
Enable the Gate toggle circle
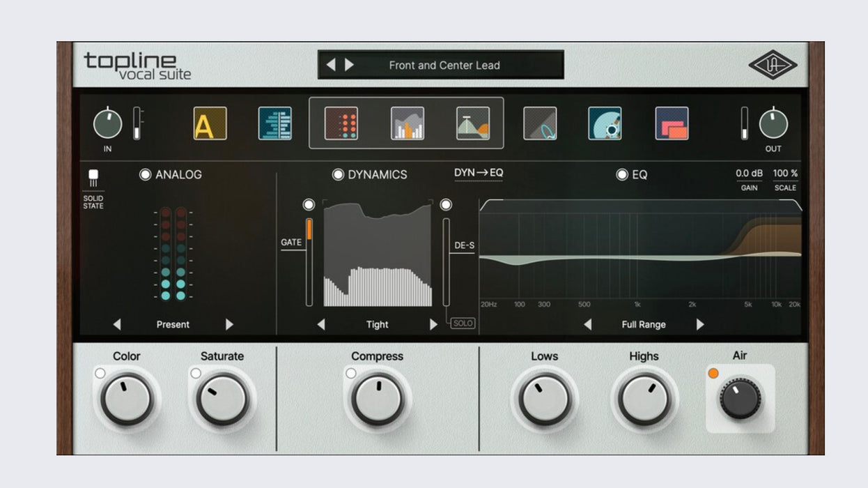[309, 205]
